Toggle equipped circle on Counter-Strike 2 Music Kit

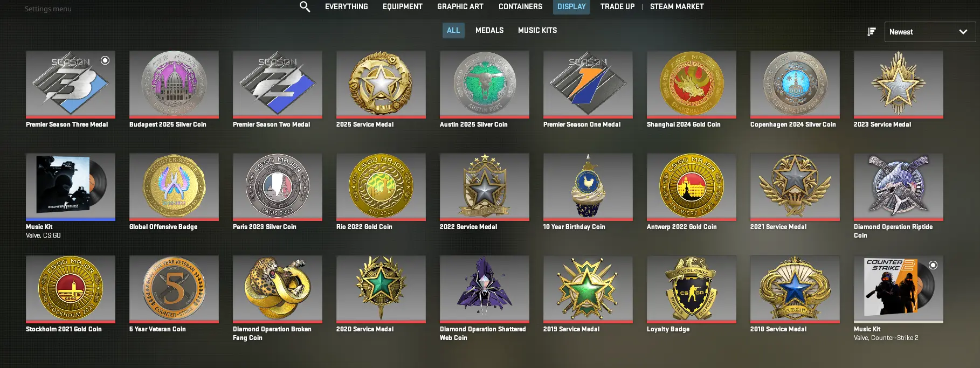pos(933,265)
